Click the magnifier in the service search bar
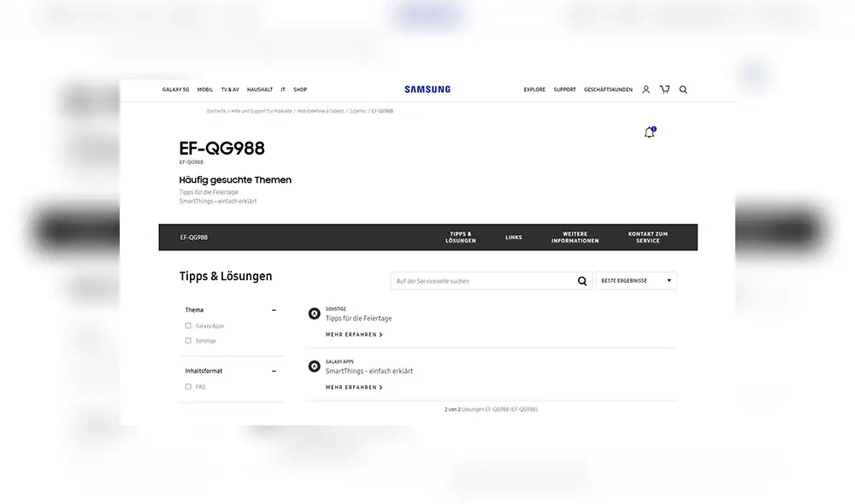The image size is (855, 504). [x=582, y=280]
